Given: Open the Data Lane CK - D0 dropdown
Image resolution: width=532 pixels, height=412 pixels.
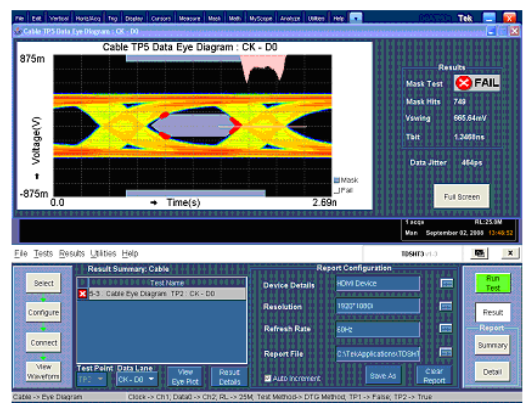Looking at the screenshot, I should click(x=137, y=379).
